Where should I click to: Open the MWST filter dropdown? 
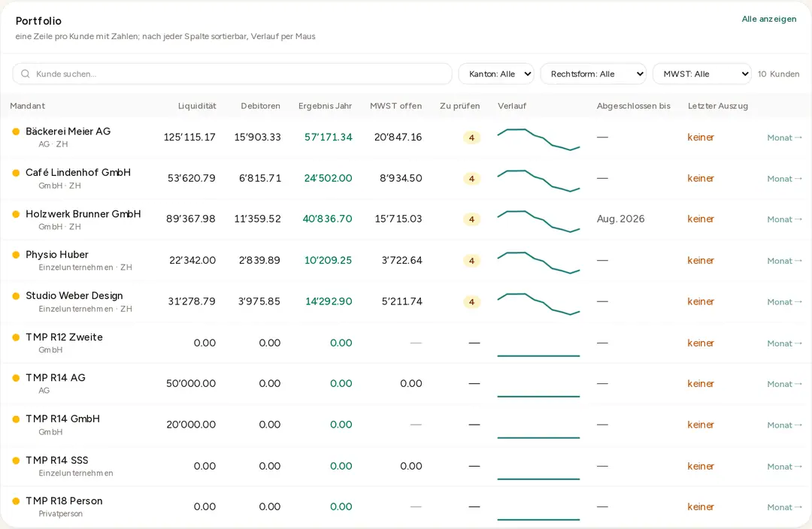click(x=701, y=74)
